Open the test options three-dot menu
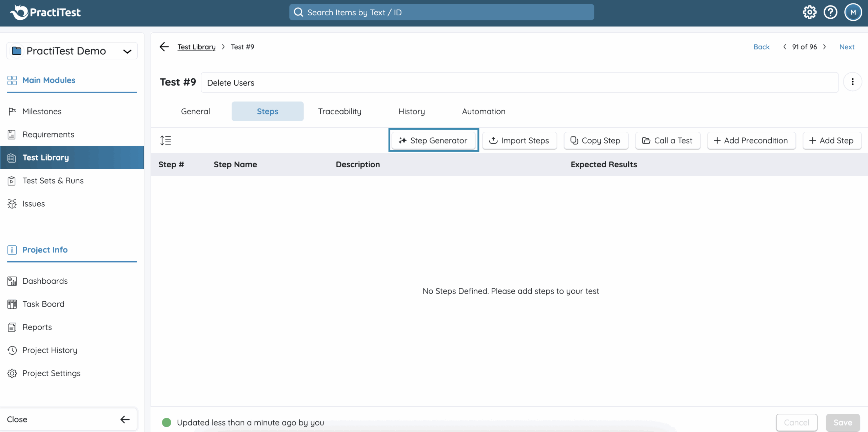This screenshot has width=868, height=432. pos(853,82)
